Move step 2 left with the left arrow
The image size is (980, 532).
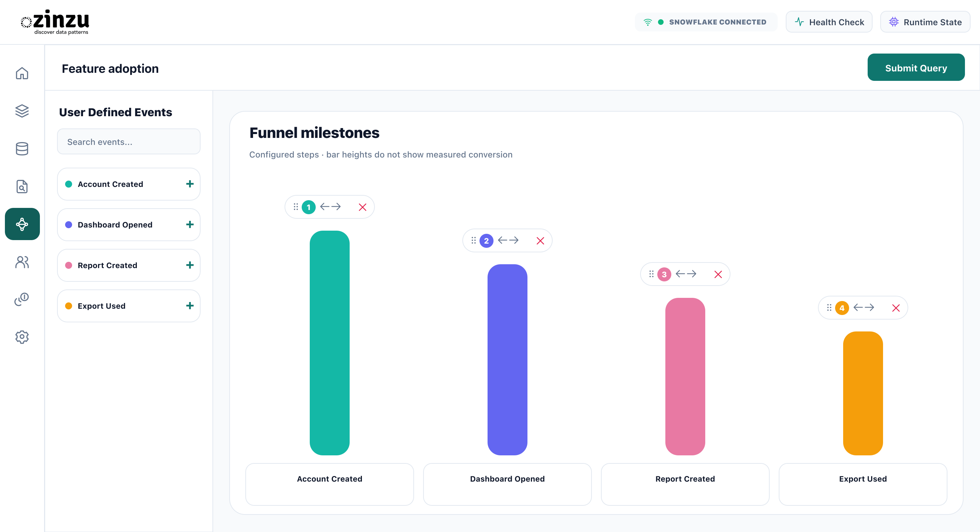(503, 240)
